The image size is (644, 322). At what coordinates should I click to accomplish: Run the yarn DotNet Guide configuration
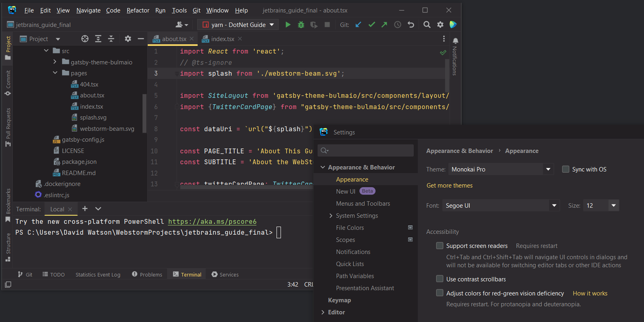(x=288, y=25)
